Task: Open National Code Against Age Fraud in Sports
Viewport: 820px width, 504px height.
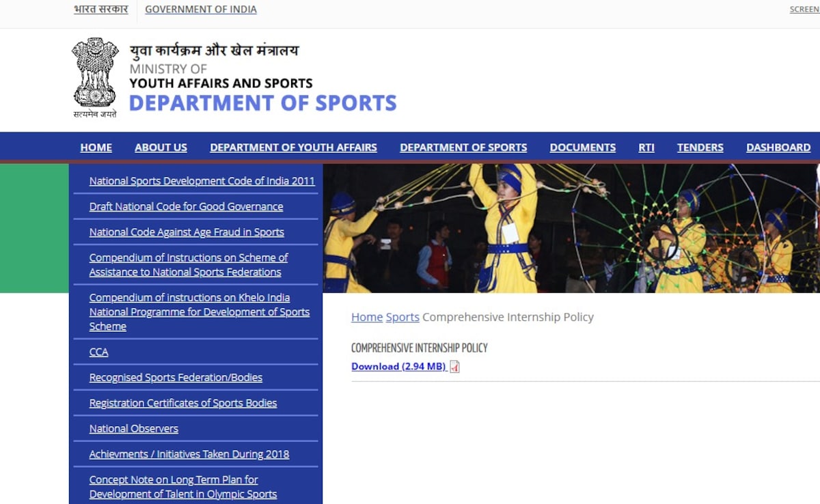Action: 187,232
